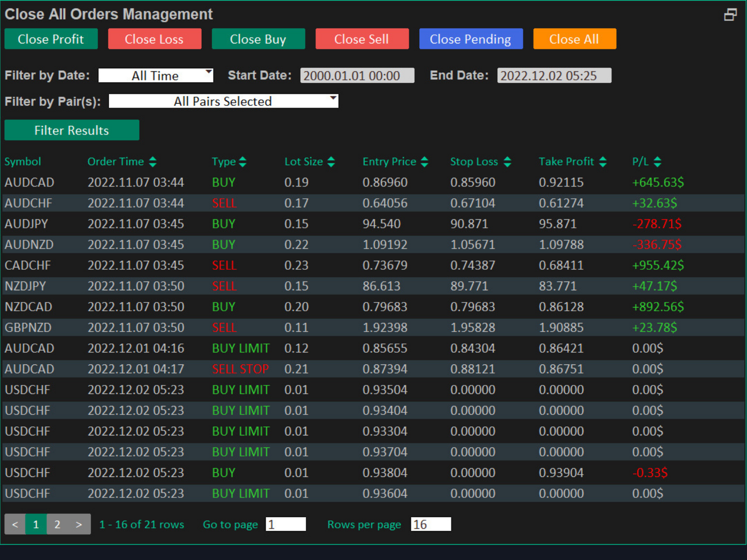Click the Take Profit header label
This screenshot has height=560, width=747.
tap(566, 162)
